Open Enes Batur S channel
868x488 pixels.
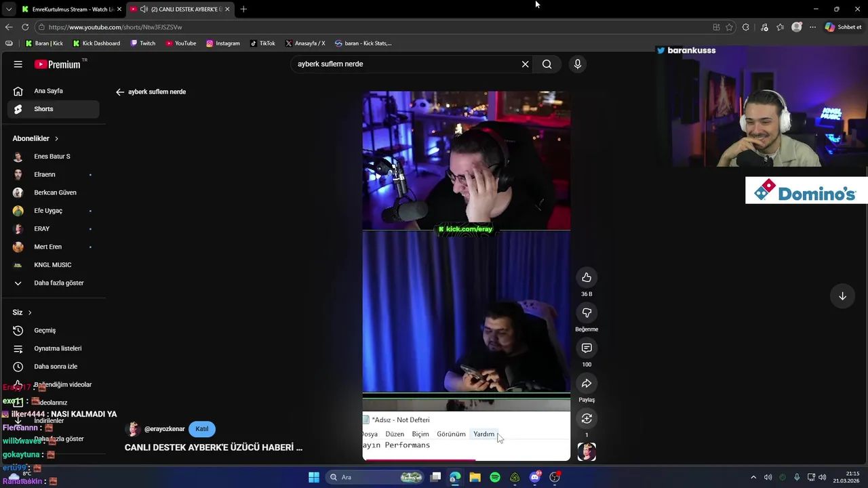pyautogui.click(x=53, y=157)
